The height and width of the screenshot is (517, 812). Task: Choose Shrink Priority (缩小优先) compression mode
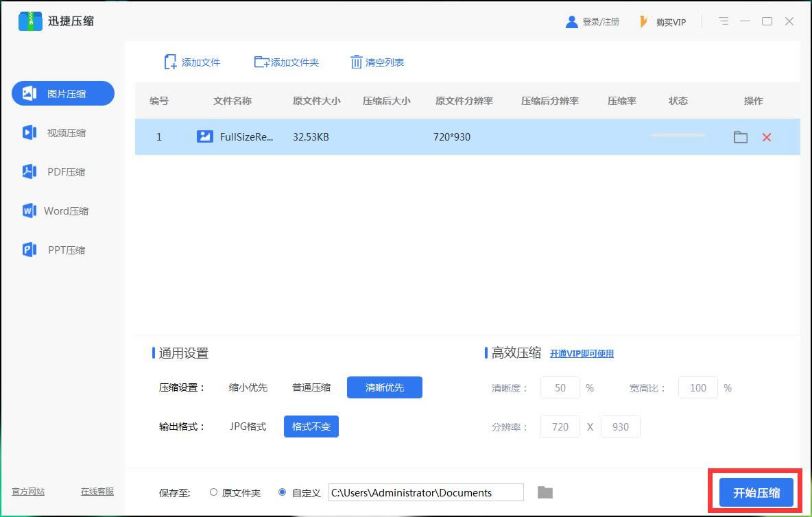pyautogui.click(x=248, y=387)
